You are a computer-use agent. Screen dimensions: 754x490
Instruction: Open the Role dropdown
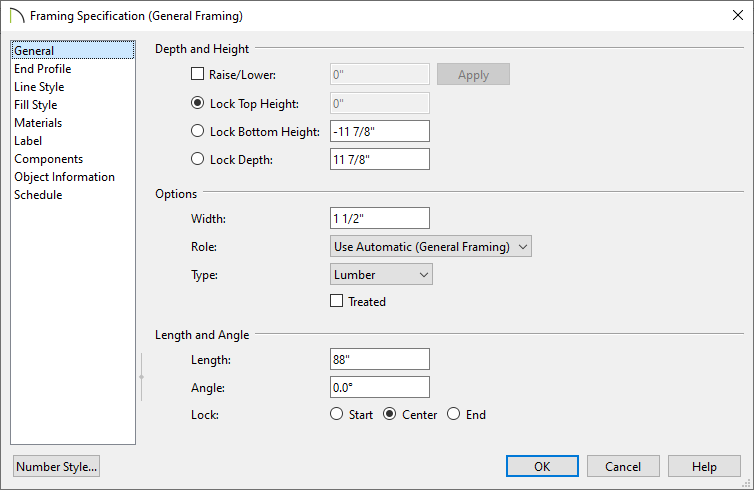tap(431, 246)
